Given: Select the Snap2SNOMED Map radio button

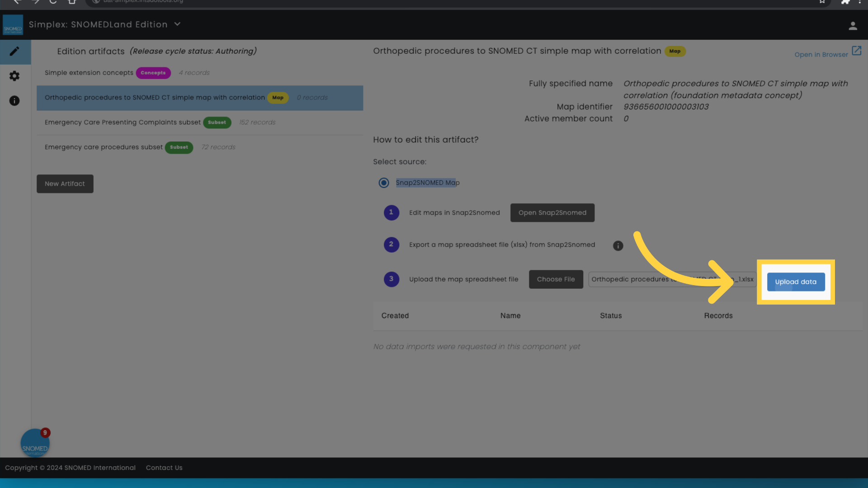Looking at the screenshot, I should [x=384, y=183].
